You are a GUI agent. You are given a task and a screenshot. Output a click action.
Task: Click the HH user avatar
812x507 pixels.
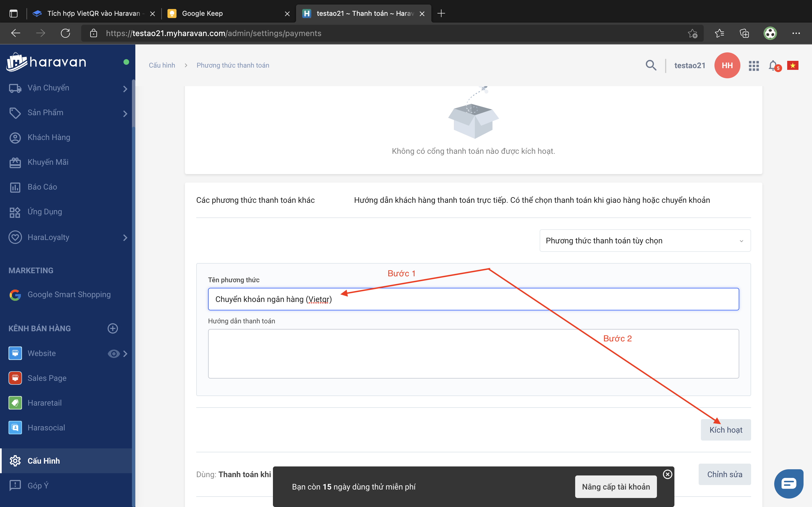(x=727, y=65)
